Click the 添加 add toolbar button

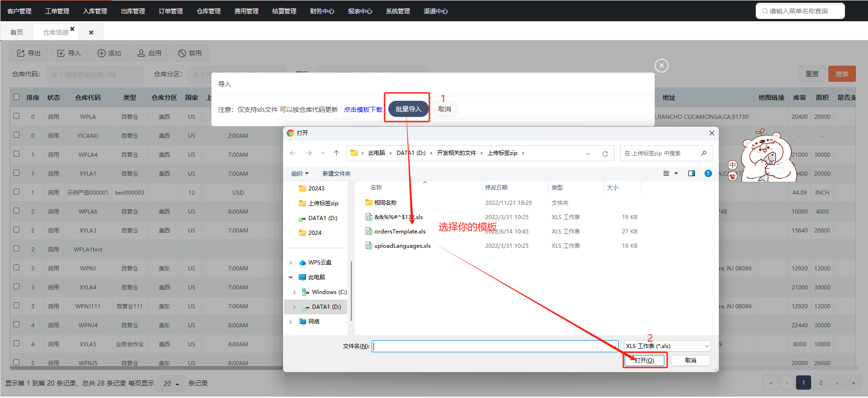point(109,53)
